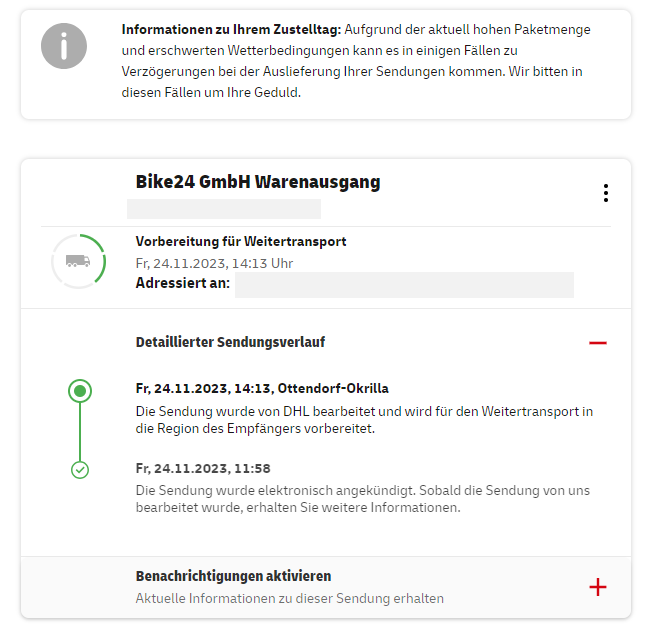649x640 pixels.
Task: Click the green line connecting timeline markers
Action: click(x=81, y=431)
